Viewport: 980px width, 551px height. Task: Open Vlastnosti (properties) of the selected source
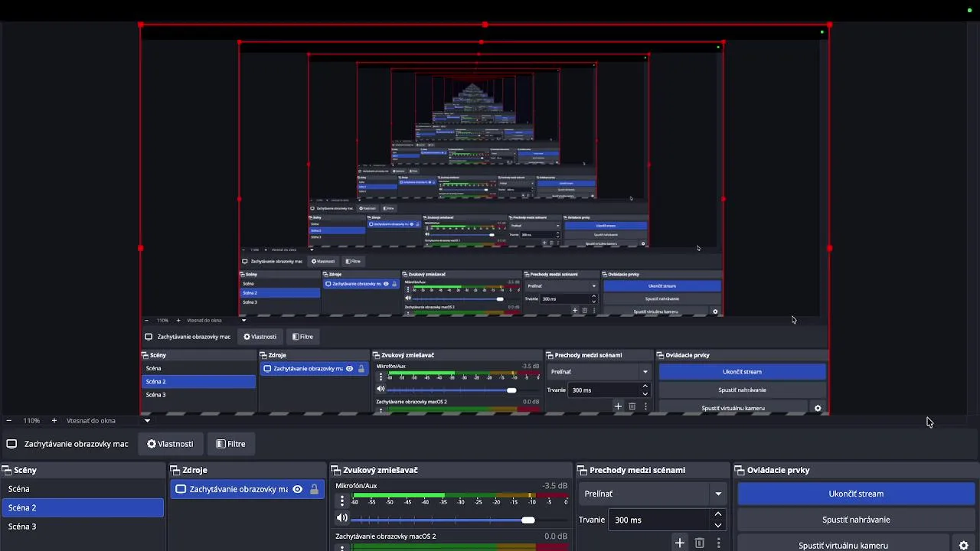tap(170, 444)
